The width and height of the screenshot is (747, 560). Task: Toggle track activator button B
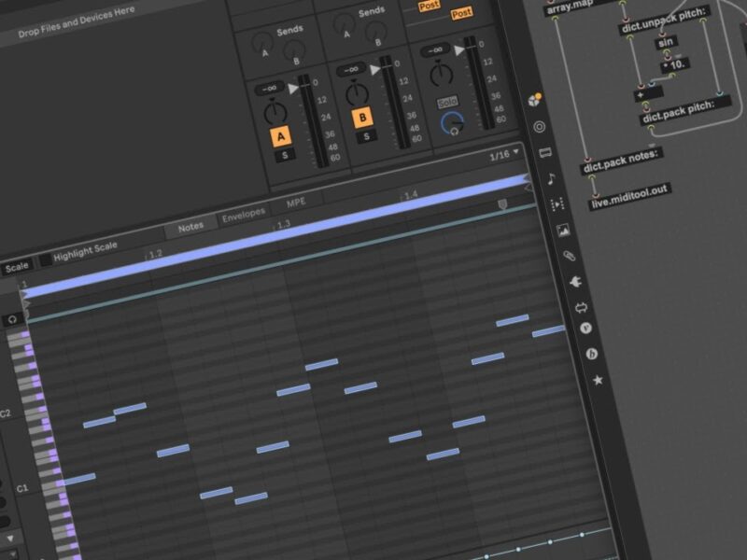coord(361,118)
